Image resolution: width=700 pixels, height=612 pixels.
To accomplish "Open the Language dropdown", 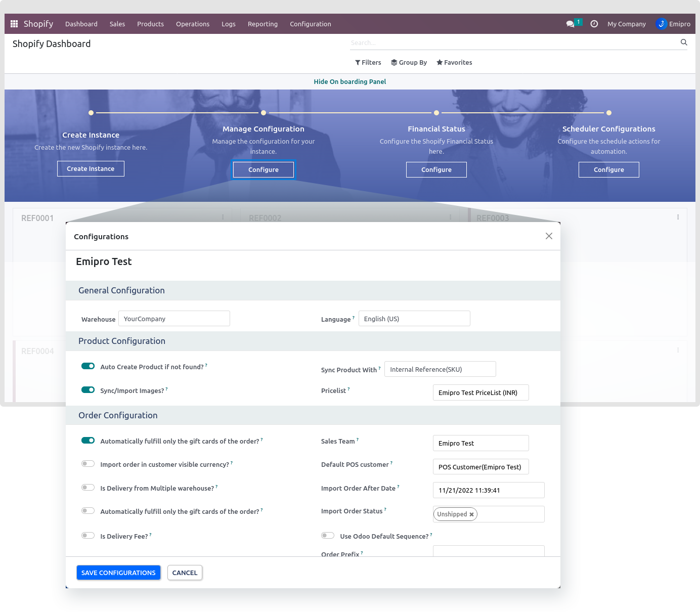I will 414,319.
